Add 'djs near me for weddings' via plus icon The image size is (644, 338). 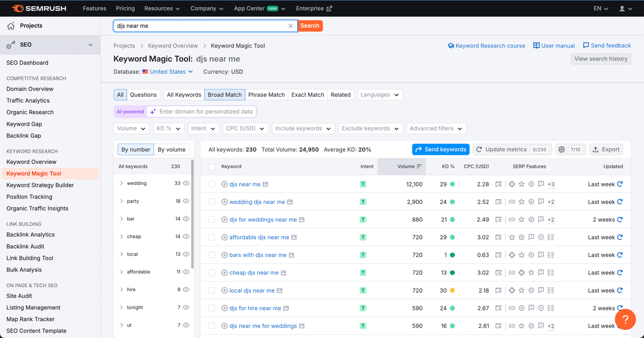tap(225, 326)
